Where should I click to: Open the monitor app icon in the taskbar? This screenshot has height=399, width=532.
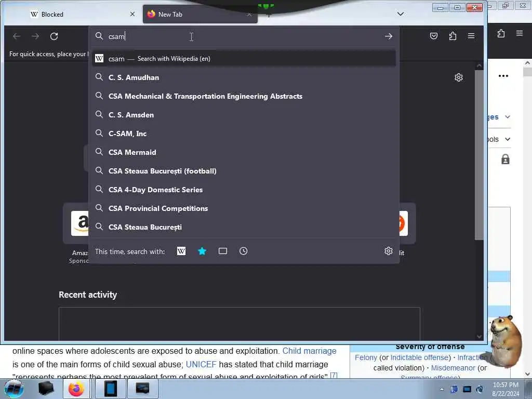[x=142, y=389]
